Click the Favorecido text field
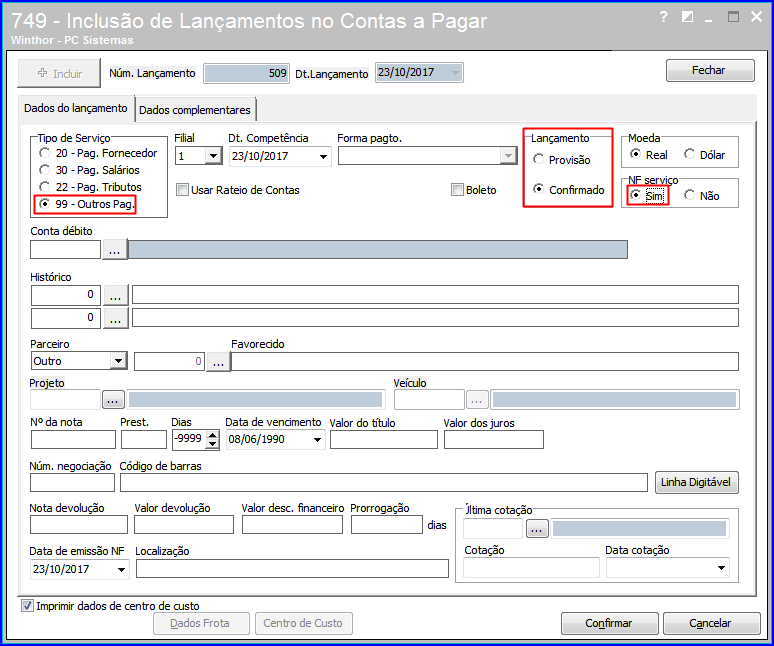 (485, 362)
